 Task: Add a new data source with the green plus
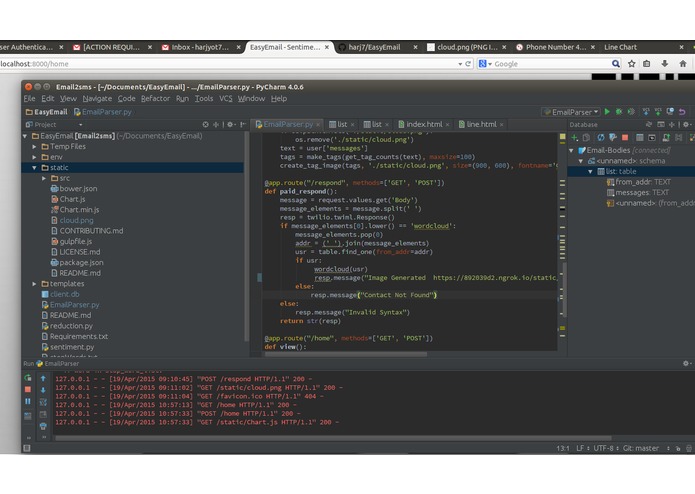click(575, 138)
